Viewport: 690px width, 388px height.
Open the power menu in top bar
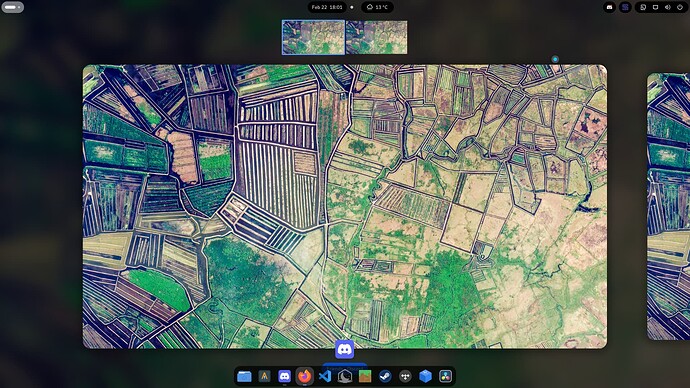[x=680, y=7]
